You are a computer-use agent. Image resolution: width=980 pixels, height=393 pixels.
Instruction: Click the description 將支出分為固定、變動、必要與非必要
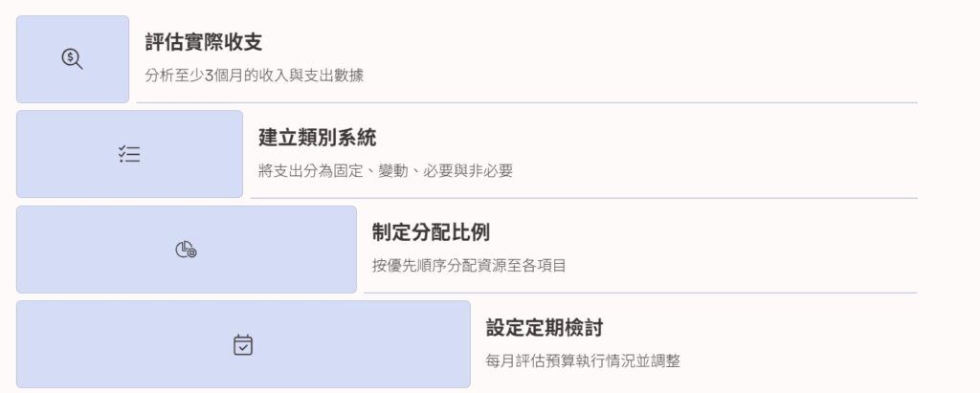pyautogui.click(x=386, y=171)
